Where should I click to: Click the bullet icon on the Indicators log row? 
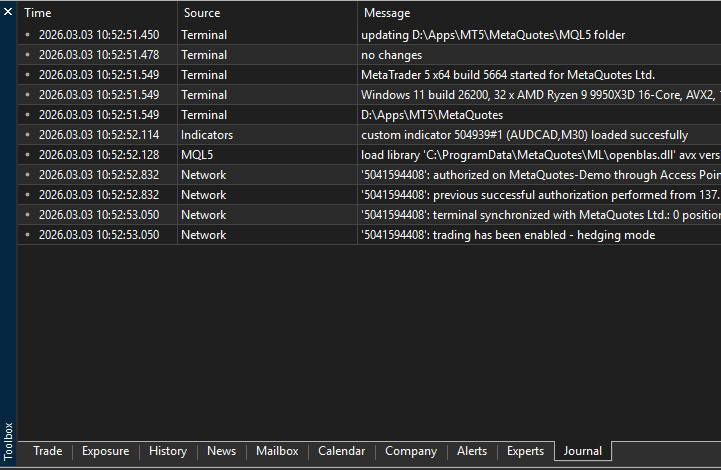pos(28,135)
